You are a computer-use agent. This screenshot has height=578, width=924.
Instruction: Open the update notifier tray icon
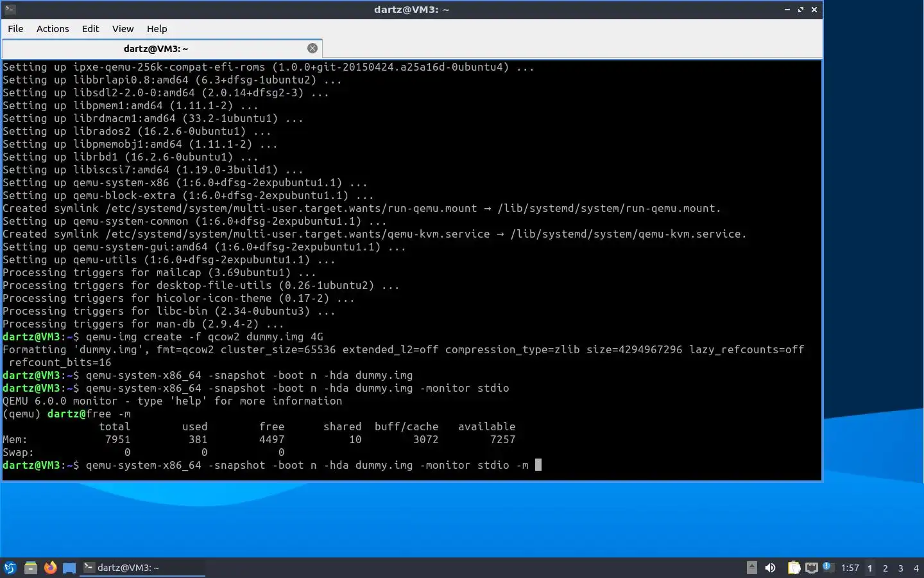pyautogui.click(x=827, y=567)
